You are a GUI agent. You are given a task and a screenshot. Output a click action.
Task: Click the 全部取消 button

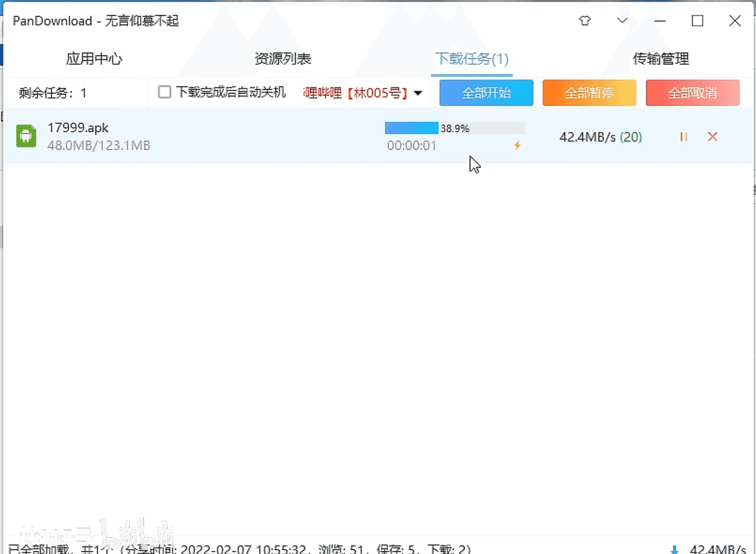pyautogui.click(x=693, y=93)
